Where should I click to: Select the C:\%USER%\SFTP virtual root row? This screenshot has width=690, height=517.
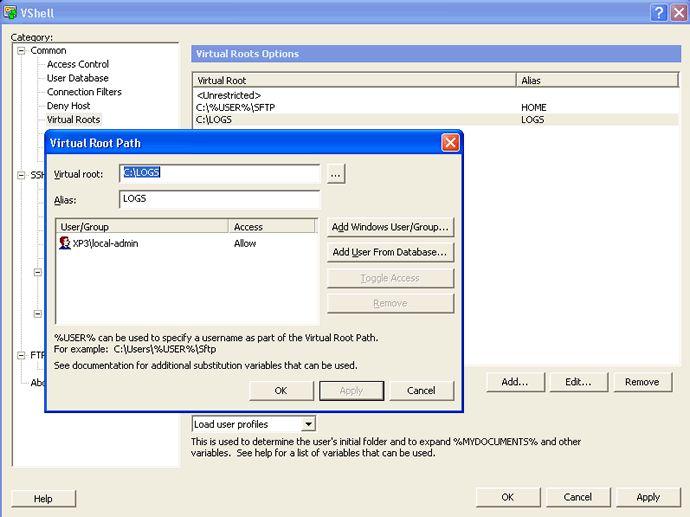(436, 107)
